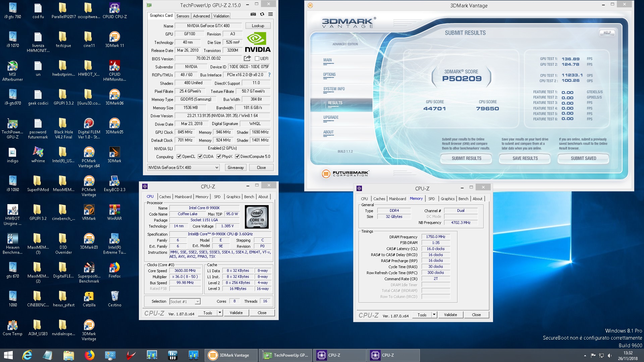Screen dimensions: 644x362
Task: Open the EasyBCD 2.3 desktop icon
Action: pos(114,184)
